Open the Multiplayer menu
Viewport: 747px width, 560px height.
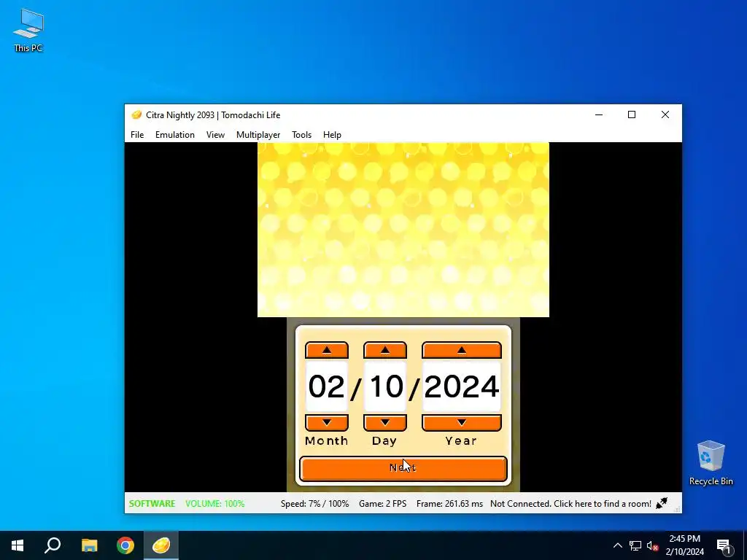258,135
